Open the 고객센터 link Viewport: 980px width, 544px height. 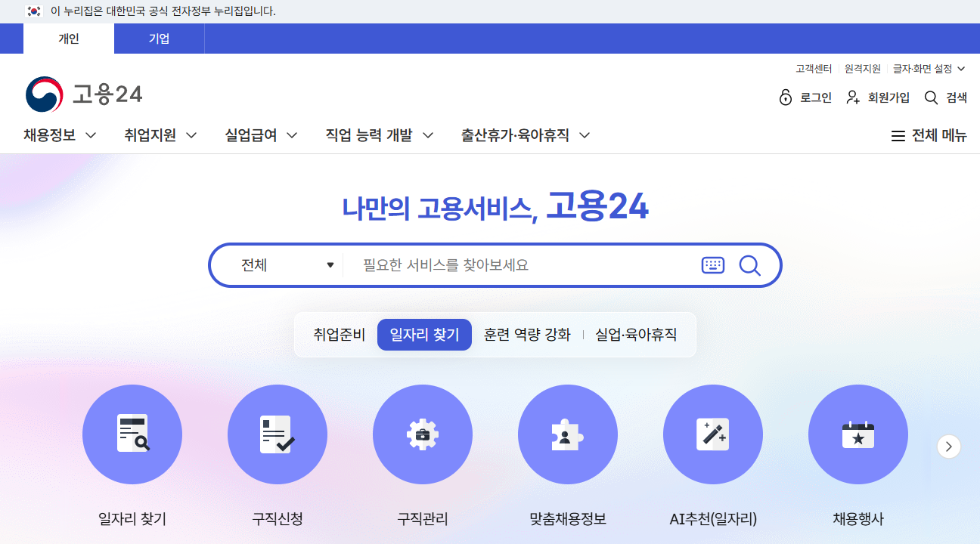[814, 69]
